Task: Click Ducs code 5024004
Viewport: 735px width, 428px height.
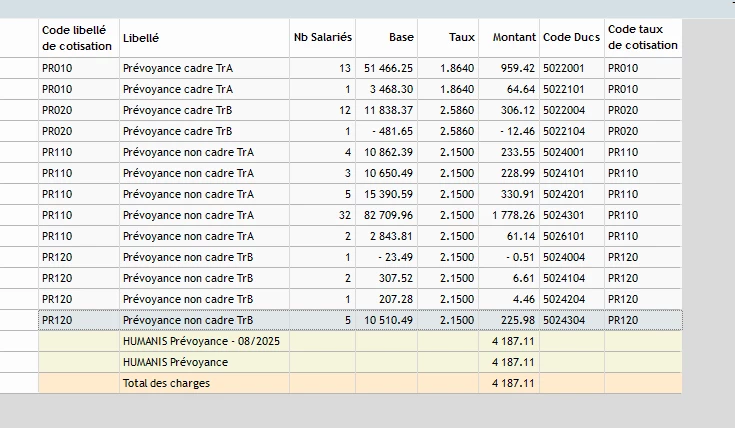Action: (x=564, y=257)
